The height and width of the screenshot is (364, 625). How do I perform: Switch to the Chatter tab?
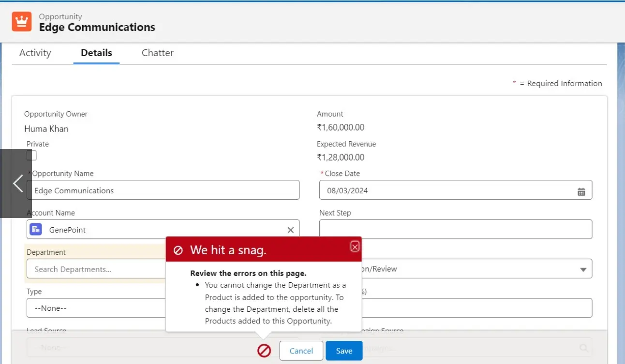pyautogui.click(x=157, y=53)
